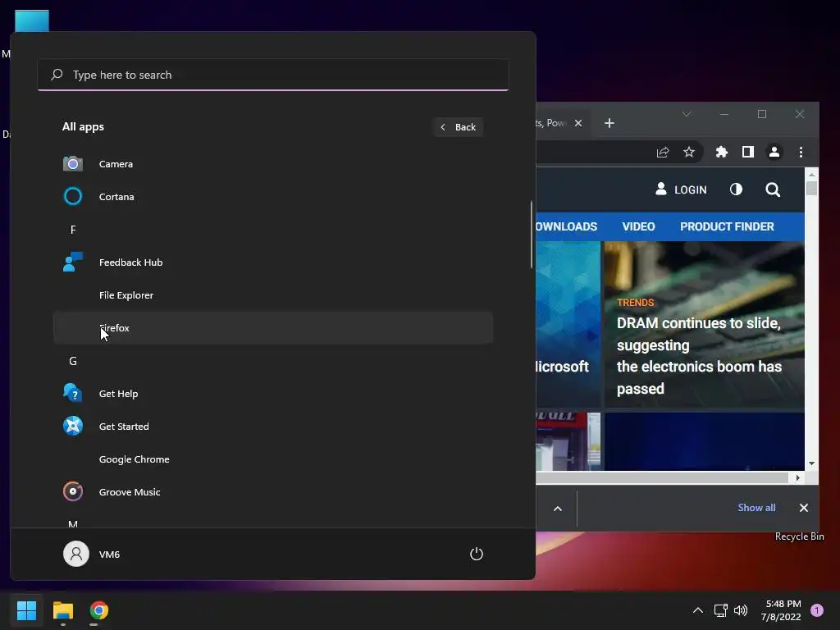Toggle the website's dark mode contrast icon
840x630 pixels.
click(736, 189)
